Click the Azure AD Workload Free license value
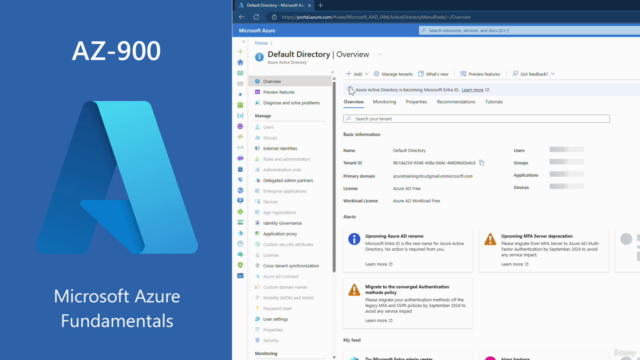This screenshot has height=360, width=640. tap(416, 201)
